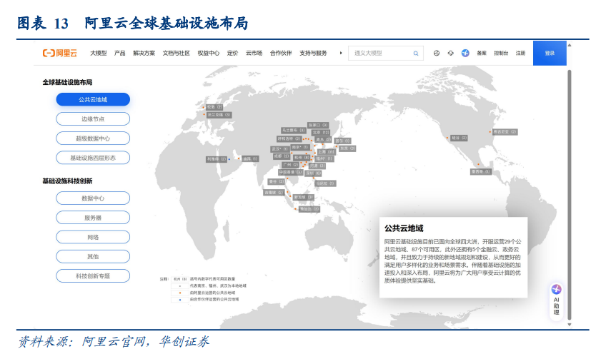601x364 pixels.
Task: Select the 服务器 button
Action: (x=93, y=218)
